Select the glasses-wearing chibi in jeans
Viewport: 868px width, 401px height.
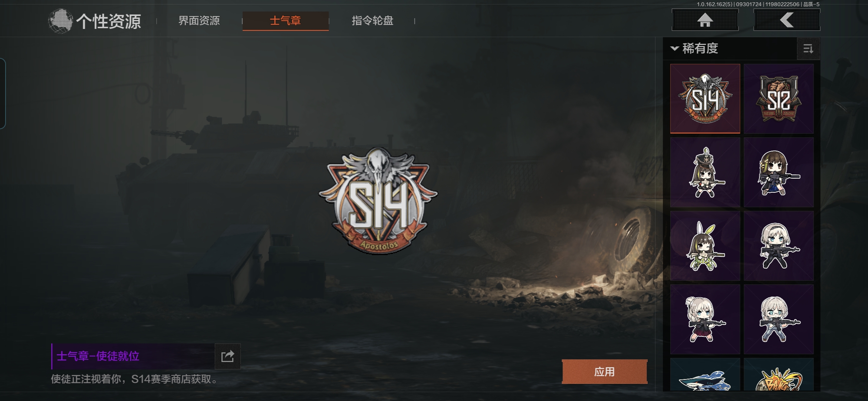[x=779, y=319]
